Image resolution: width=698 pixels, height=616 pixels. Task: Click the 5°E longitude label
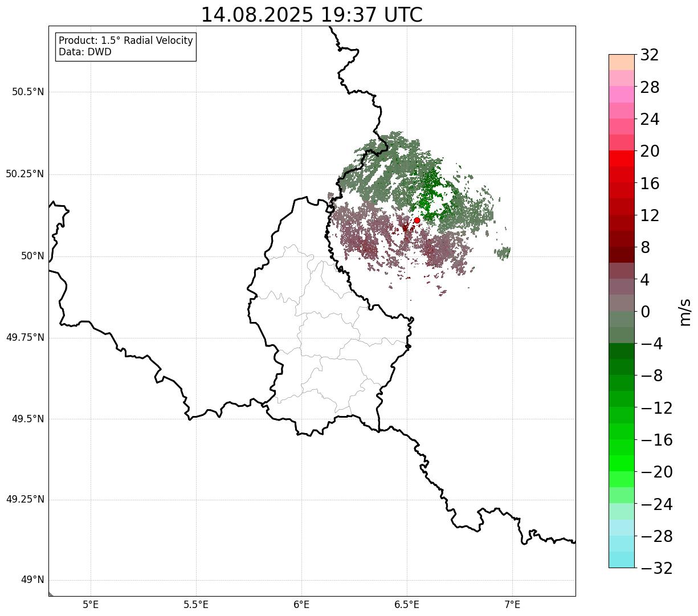(x=91, y=605)
